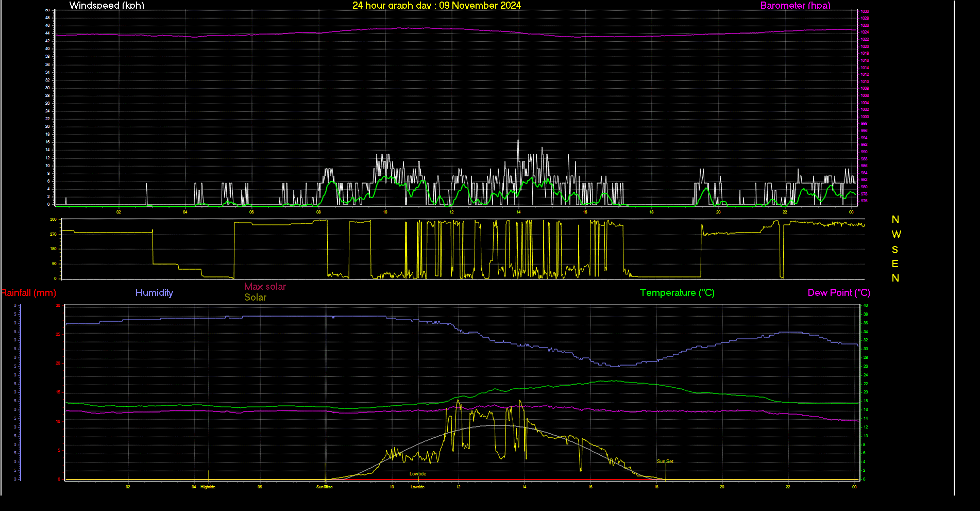The image size is (980, 511).
Task: Select the 'Dew Point (°C)' legend label
Action: tap(839, 293)
